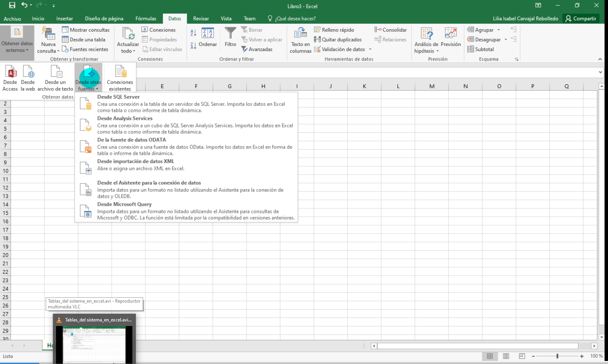
Task: Choose Desde importación de datos XML
Action: (x=186, y=168)
